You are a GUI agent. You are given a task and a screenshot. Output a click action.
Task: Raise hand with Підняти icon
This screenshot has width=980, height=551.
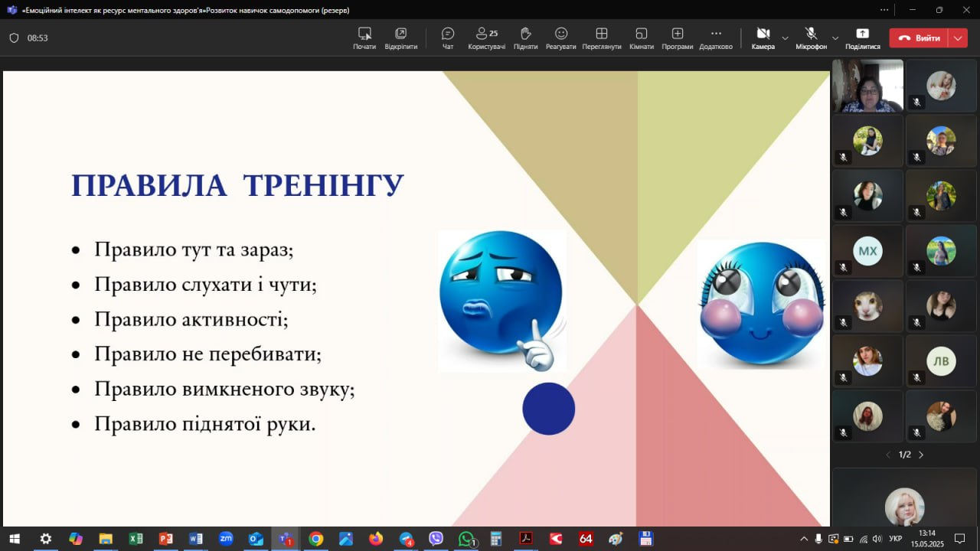[x=526, y=37]
